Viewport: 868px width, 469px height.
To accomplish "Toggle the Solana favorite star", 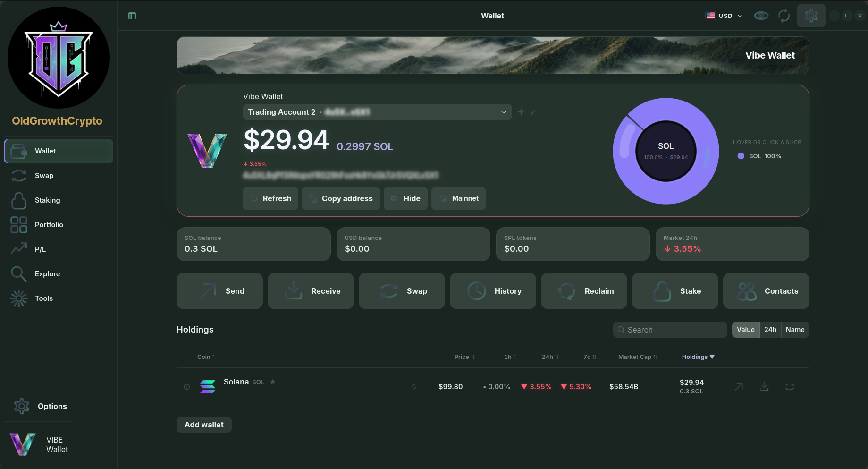I will (x=272, y=382).
